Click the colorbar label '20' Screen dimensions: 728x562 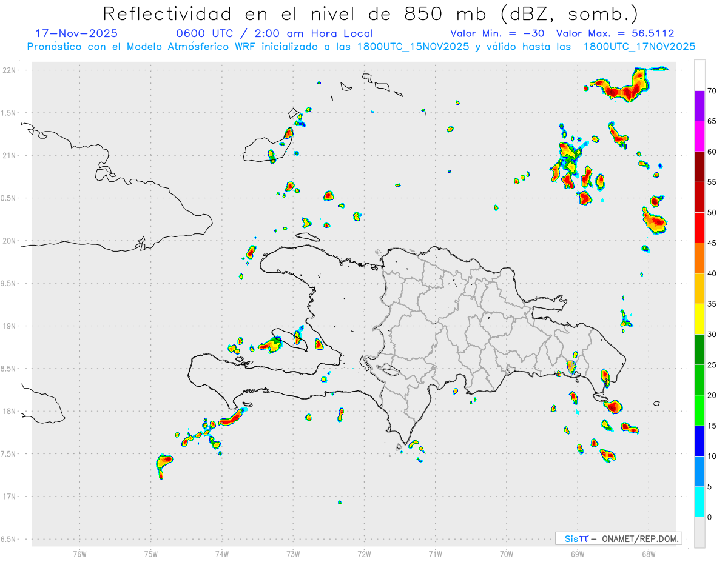pyautogui.click(x=712, y=395)
